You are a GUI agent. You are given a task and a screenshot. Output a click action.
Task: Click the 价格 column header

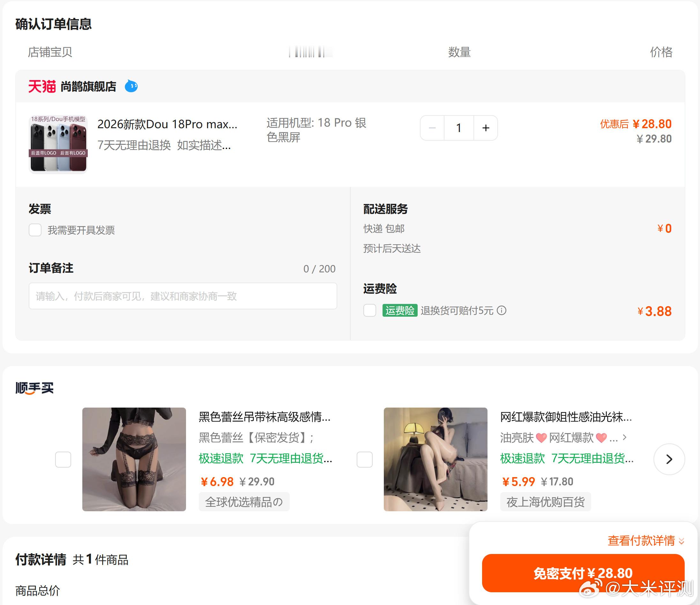click(x=661, y=52)
